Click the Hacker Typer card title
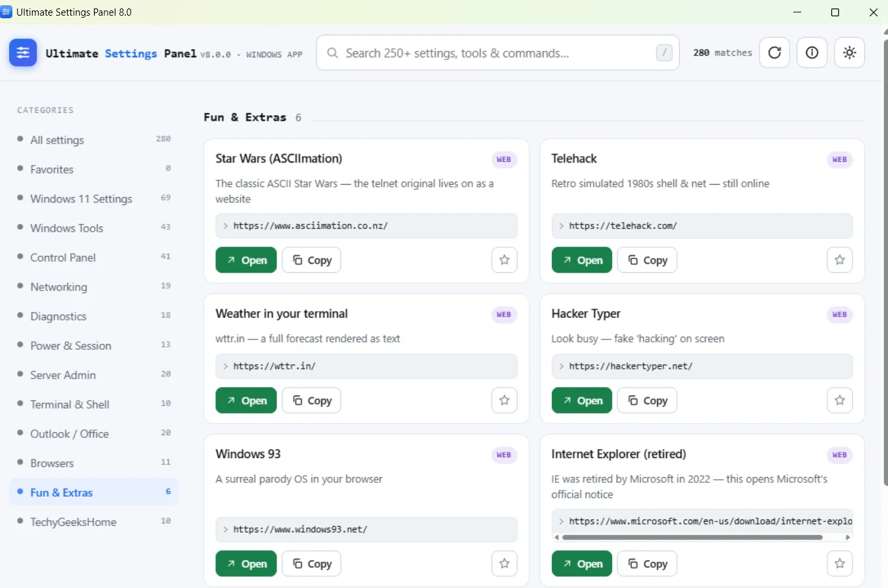 [x=586, y=314]
